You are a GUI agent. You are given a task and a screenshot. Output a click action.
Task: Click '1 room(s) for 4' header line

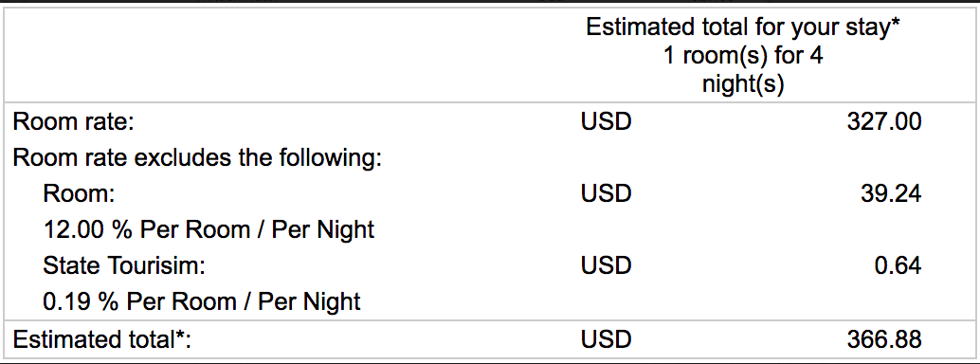(743, 56)
